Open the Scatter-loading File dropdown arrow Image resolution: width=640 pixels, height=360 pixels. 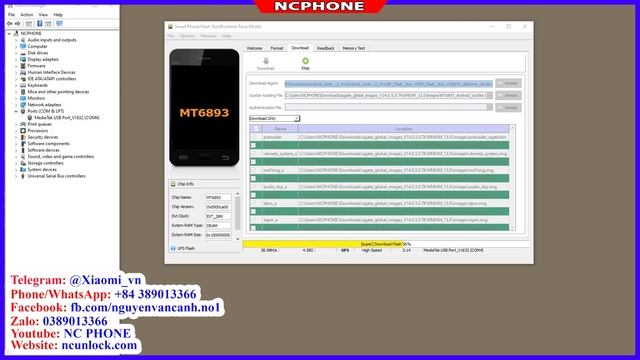tap(489, 95)
